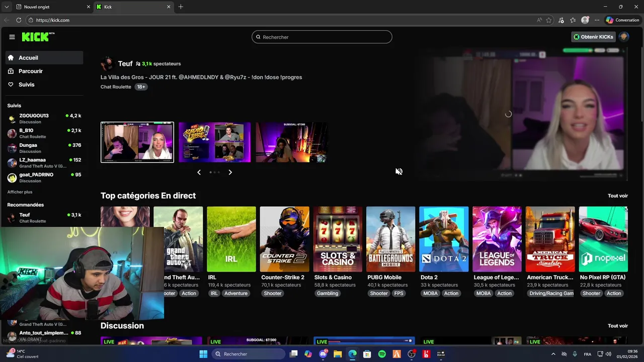Viewport: 644px width, 362px height.
Task: Click the address bar URL
Action: tap(53, 20)
